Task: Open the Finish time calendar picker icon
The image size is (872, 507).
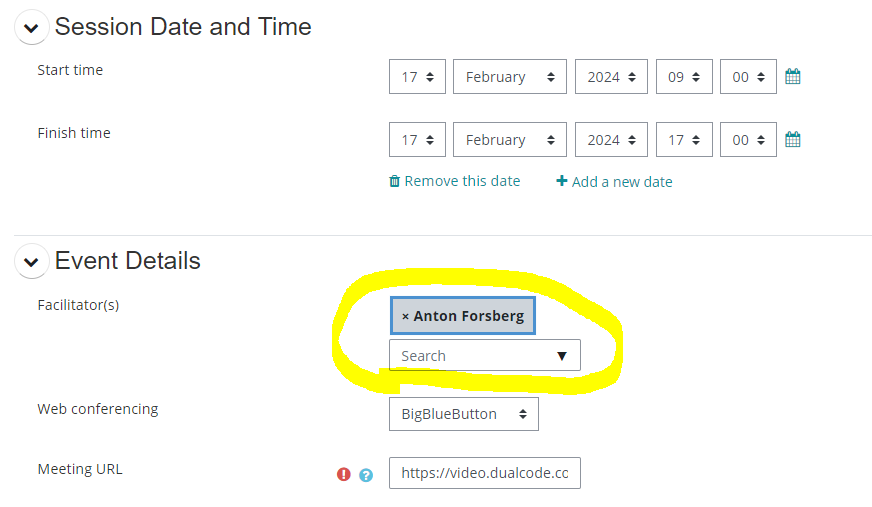Action: (x=793, y=140)
